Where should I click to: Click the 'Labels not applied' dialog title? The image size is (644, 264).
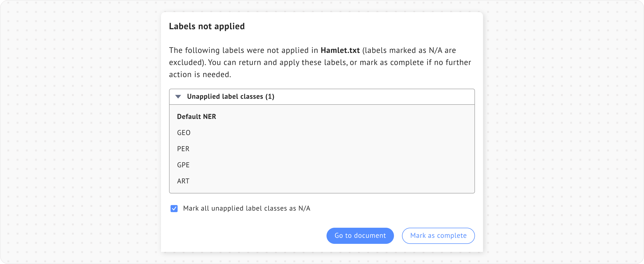[207, 26]
